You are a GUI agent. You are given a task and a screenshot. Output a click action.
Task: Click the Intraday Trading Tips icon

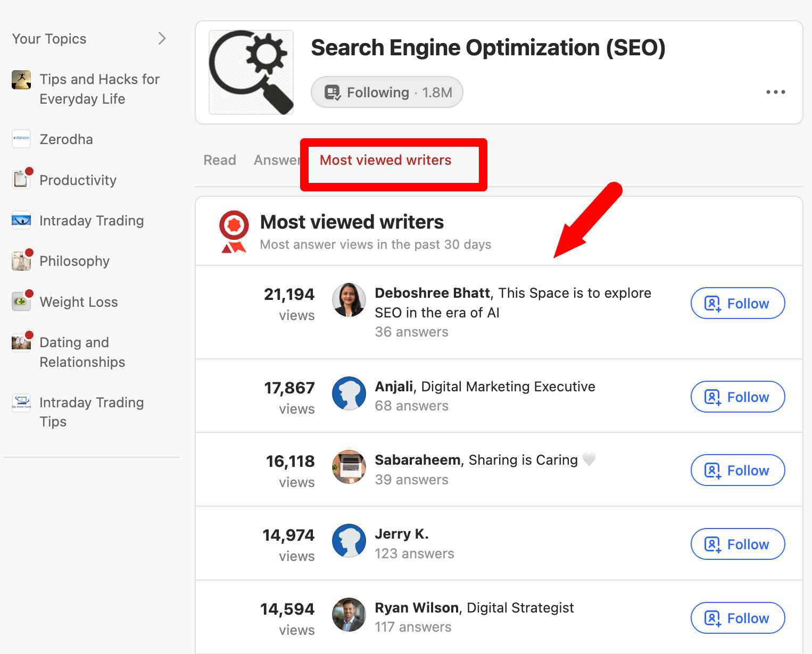pos(21,403)
